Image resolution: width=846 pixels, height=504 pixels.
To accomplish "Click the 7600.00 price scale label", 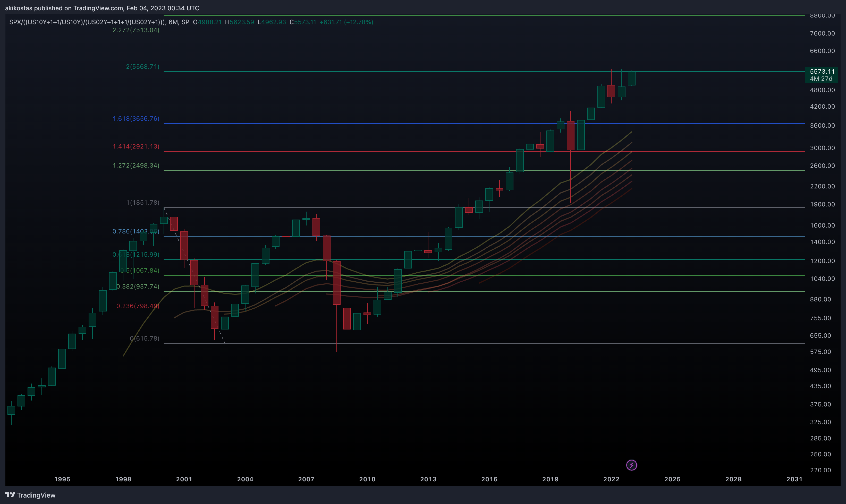I will pos(822,33).
